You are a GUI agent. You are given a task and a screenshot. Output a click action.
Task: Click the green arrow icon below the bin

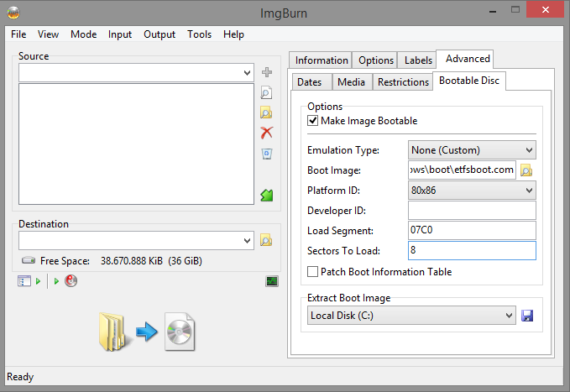pos(267,196)
